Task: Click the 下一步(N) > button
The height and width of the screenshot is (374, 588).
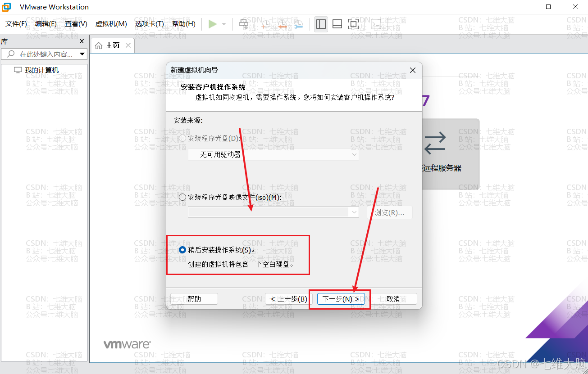Action: (341, 299)
